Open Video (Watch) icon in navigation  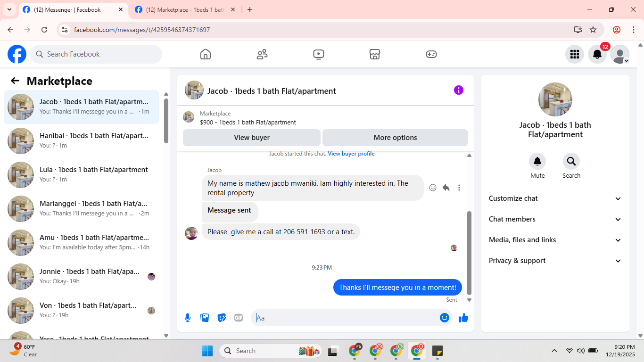point(319,54)
